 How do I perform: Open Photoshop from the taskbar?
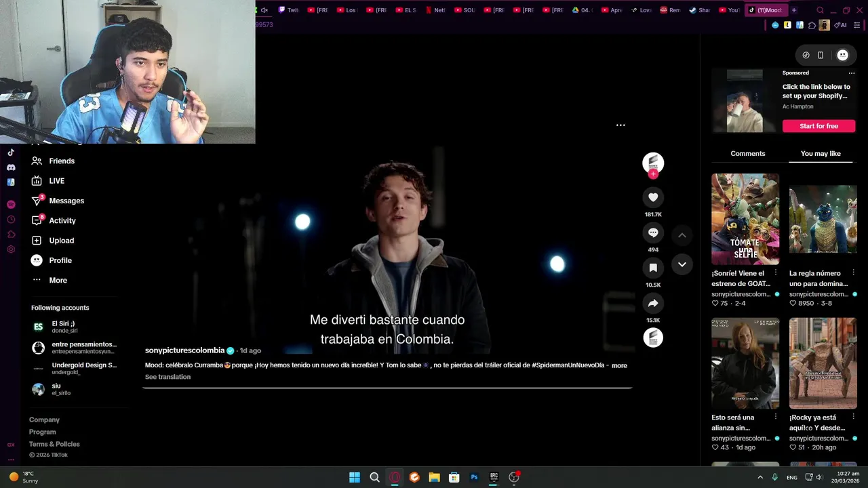tap(474, 477)
